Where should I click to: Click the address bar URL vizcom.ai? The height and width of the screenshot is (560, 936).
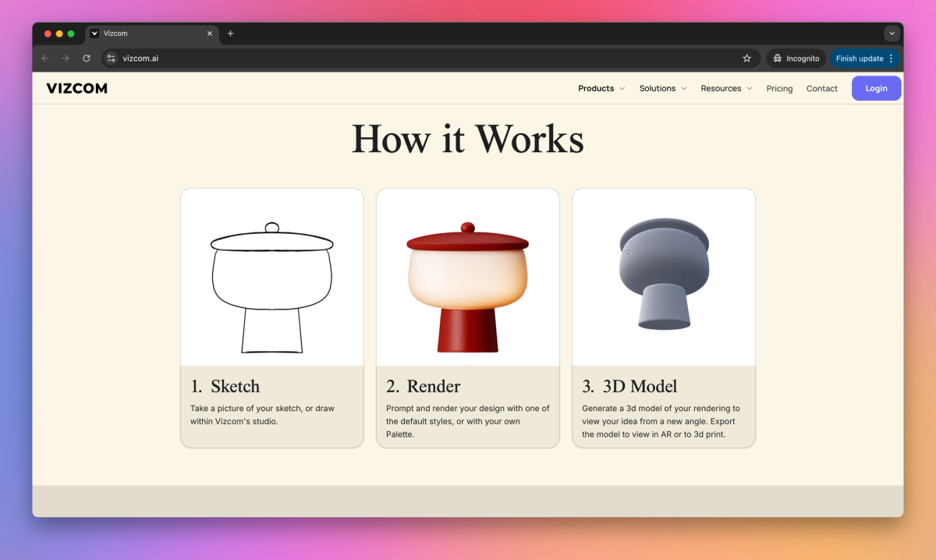pyautogui.click(x=140, y=58)
